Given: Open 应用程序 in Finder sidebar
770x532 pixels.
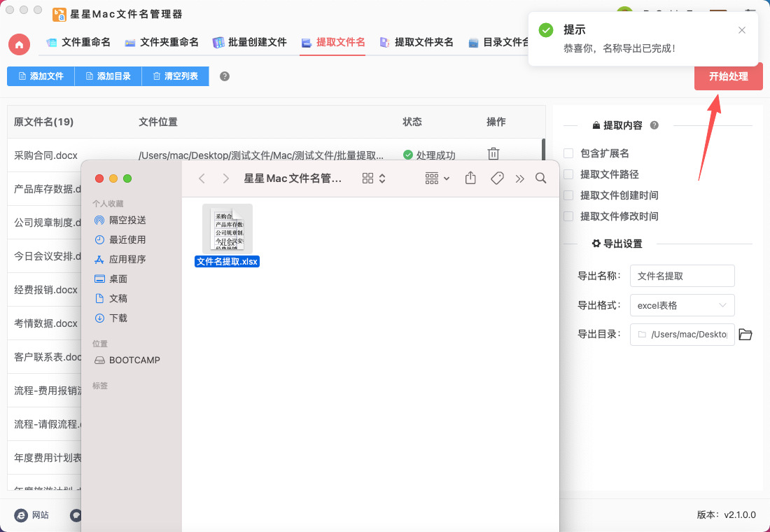Looking at the screenshot, I should click(x=120, y=260).
